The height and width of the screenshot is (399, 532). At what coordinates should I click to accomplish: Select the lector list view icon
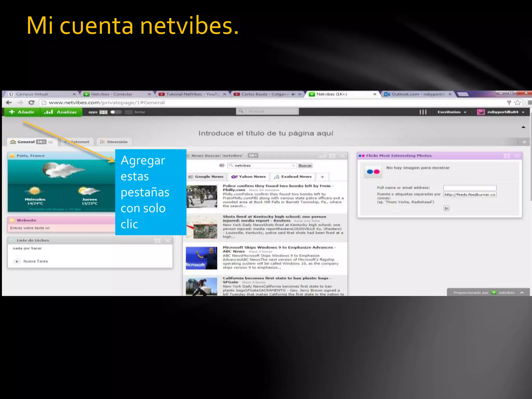(x=129, y=112)
